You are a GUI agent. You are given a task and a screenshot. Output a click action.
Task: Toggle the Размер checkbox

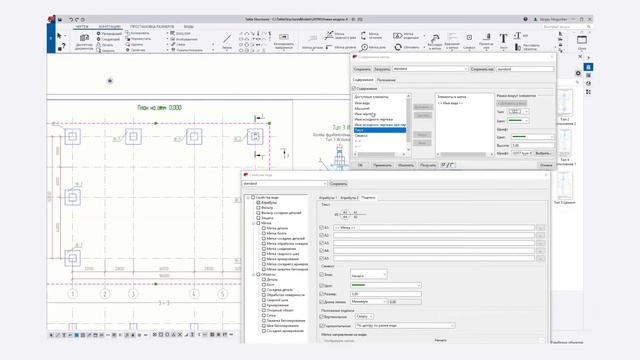coord(321,293)
